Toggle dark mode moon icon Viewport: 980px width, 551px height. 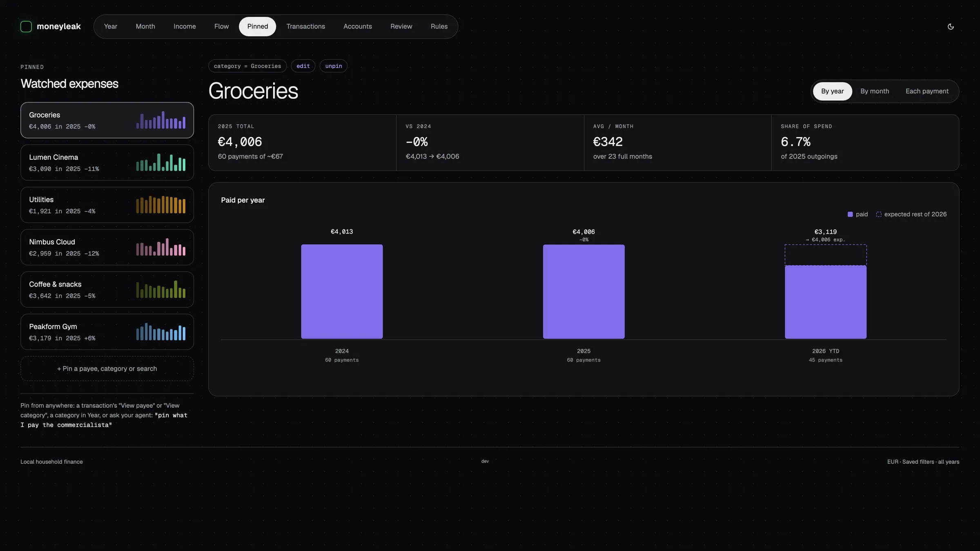coord(951,27)
